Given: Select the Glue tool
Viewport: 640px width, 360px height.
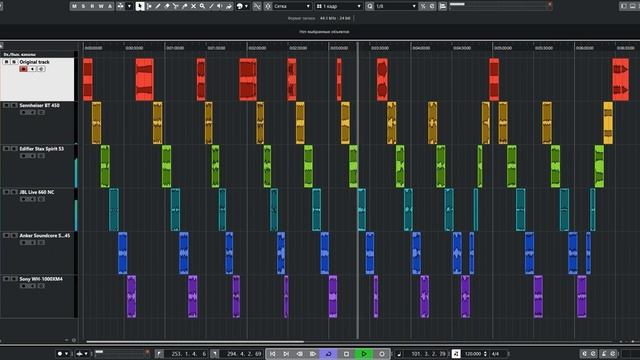Looking at the screenshot, I should [184, 6].
